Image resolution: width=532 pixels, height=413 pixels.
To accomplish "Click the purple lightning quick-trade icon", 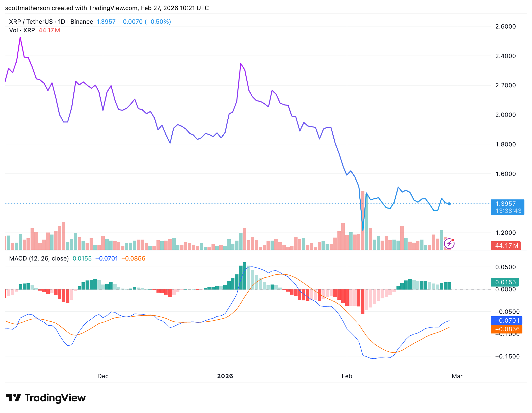I will click(x=449, y=244).
